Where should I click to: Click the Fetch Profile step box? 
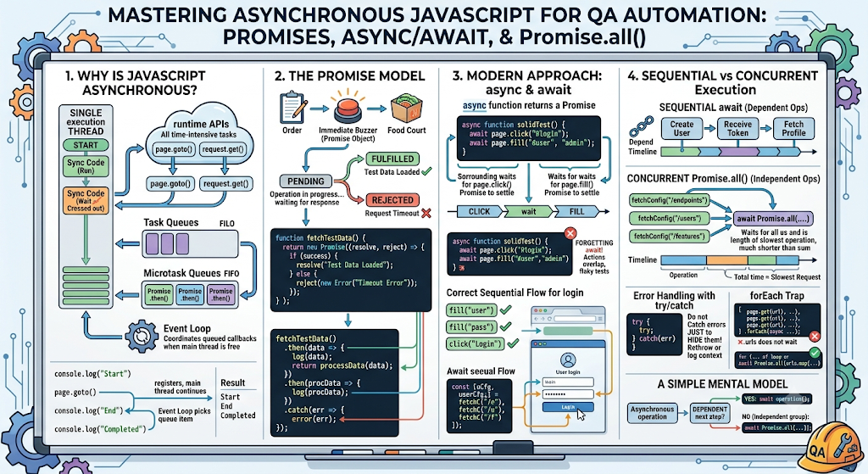(x=793, y=129)
